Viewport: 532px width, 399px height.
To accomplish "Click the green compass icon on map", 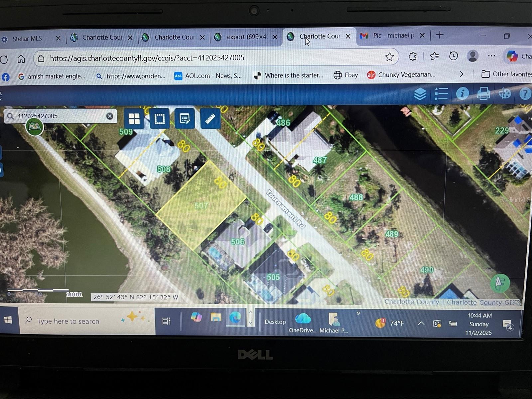I will [501, 283].
